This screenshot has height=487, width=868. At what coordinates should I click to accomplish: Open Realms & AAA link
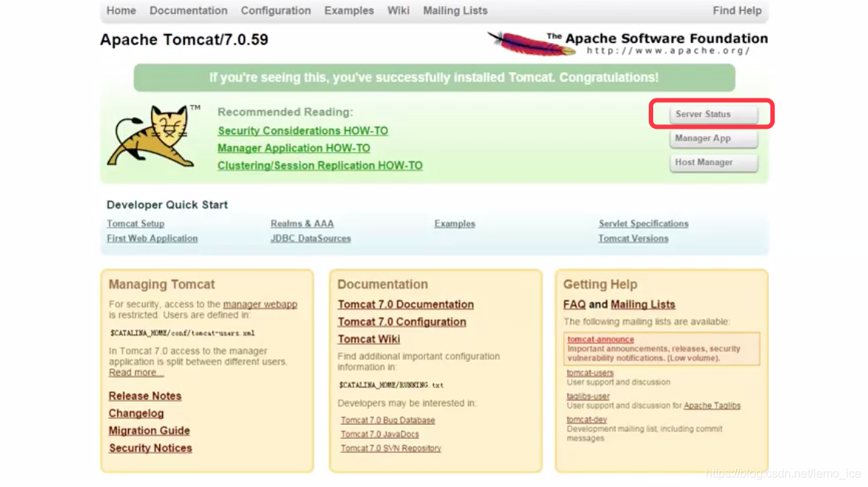click(x=302, y=224)
